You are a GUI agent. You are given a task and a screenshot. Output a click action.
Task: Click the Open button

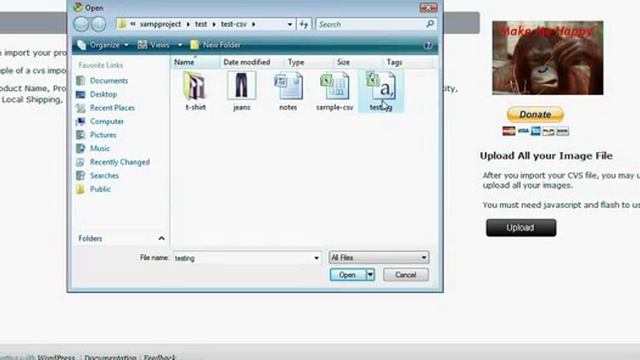click(x=347, y=275)
